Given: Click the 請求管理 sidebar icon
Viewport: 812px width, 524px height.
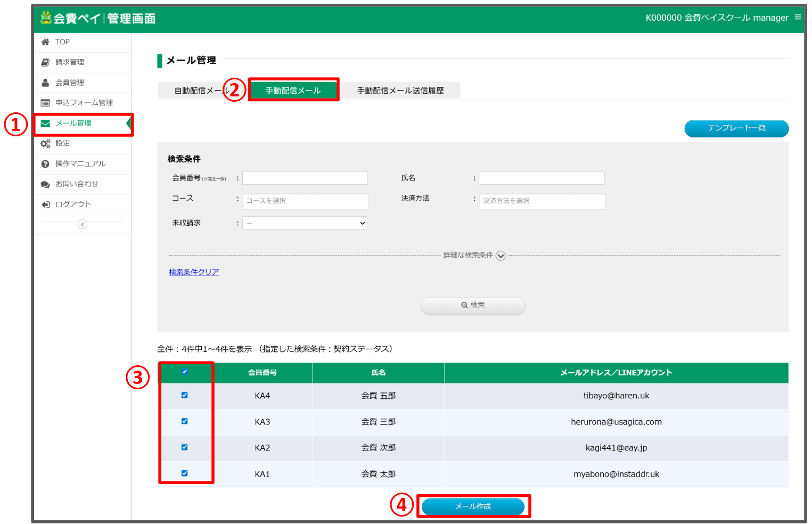Looking at the screenshot, I should coord(45,62).
